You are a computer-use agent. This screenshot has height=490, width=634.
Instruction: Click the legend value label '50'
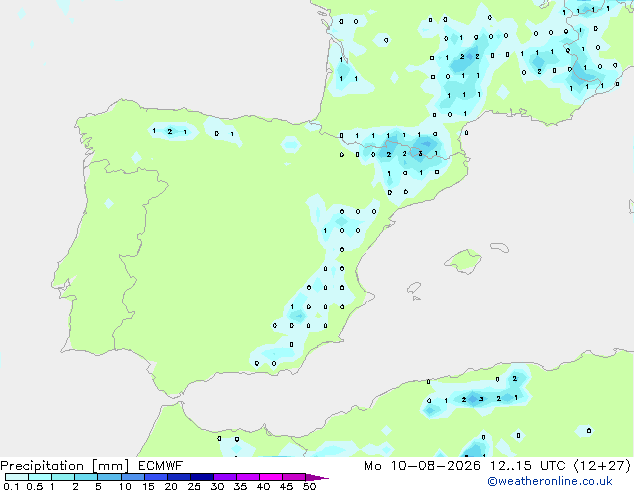point(309,486)
